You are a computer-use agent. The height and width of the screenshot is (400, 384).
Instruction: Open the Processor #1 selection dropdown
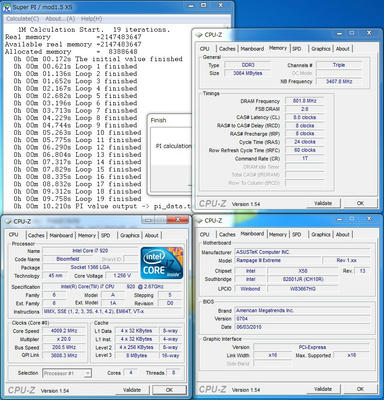click(x=67, y=373)
